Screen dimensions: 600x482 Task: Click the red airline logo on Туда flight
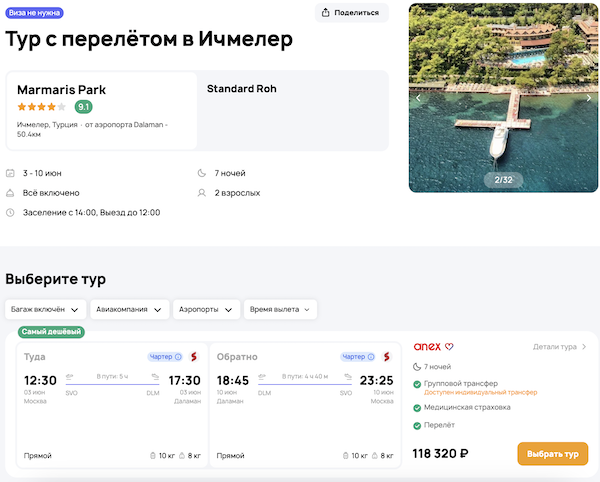193,356
